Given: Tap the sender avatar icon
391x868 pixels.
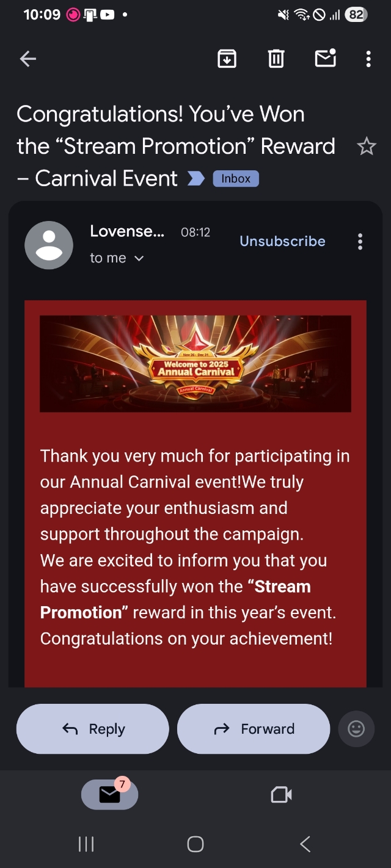Looking at the screenshot, I should pyautogui.click(x=49, y=245).
